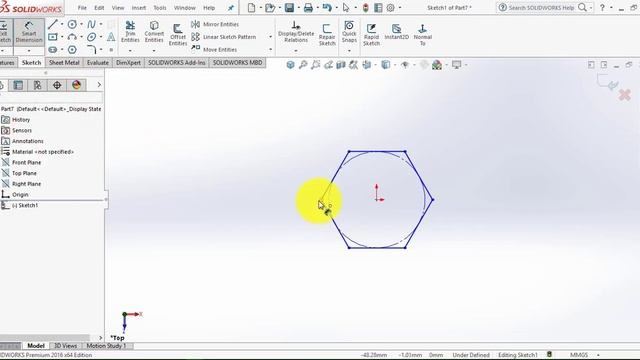Select the Ellipse sketch tool

point(91,37)
